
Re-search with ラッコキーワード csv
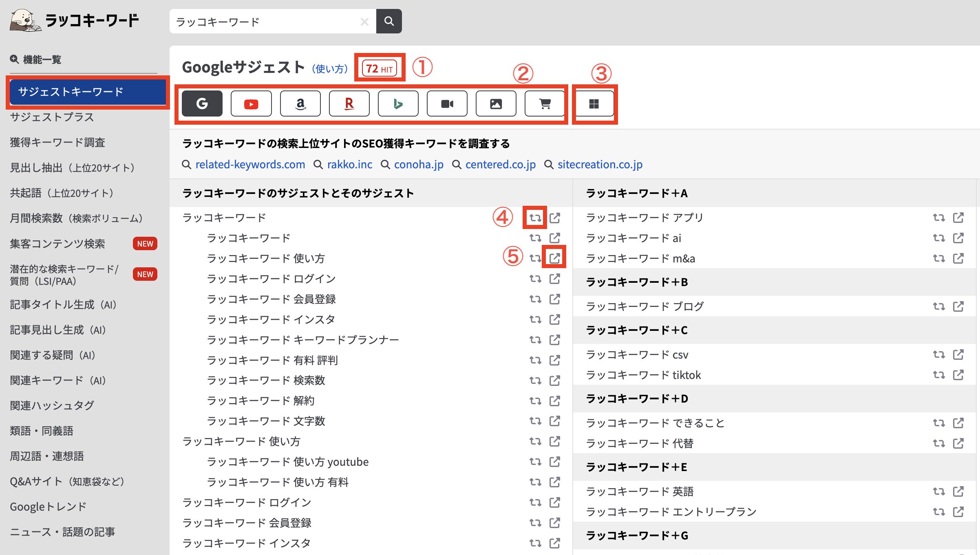(939, 355)
